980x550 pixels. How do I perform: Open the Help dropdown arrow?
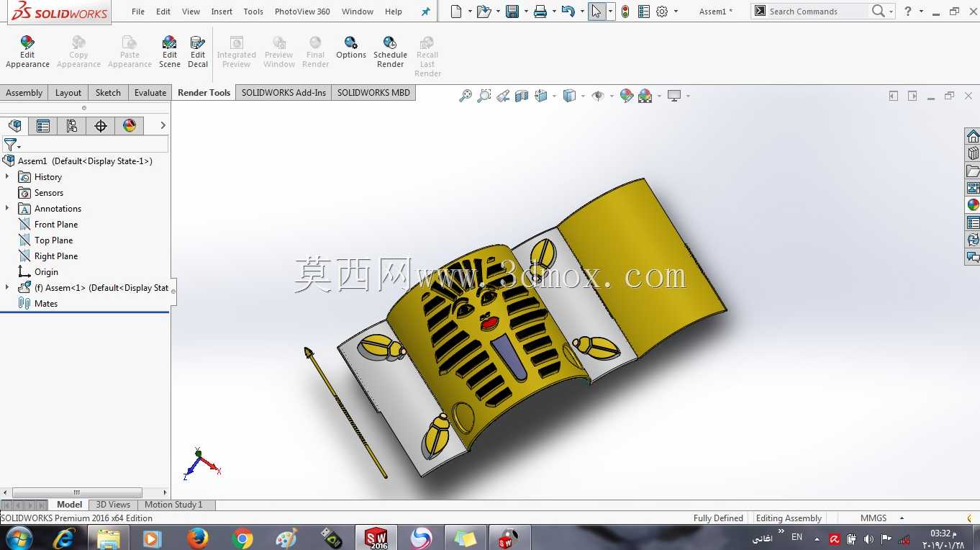[922, 12]
